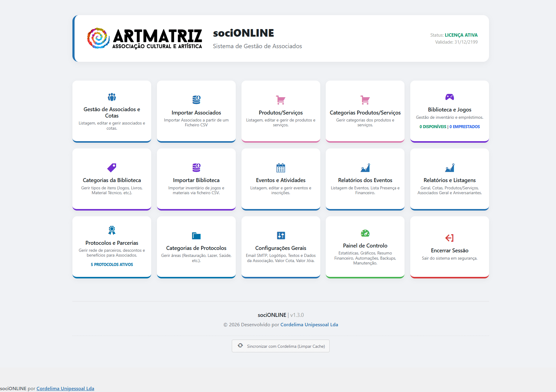Open the Eventos e Atividades calendar icon
The width and height of the screenshot is (556, 392).
point(281,168)
